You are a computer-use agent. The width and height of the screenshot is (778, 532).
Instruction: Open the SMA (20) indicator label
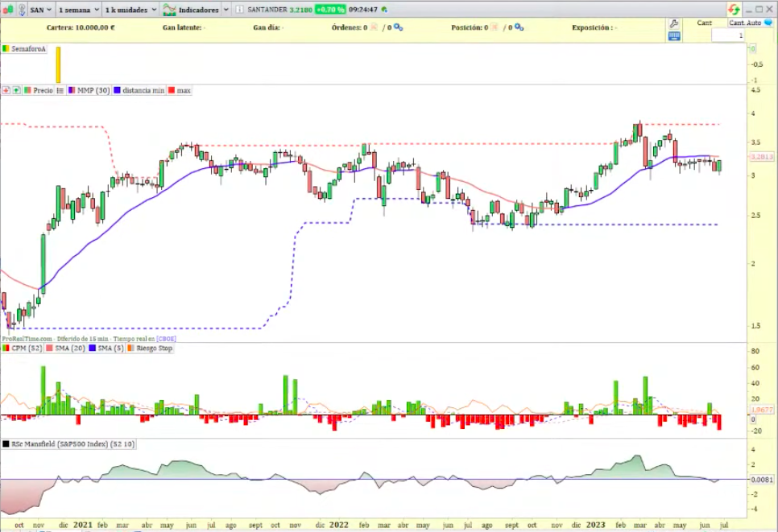(70, 348)
